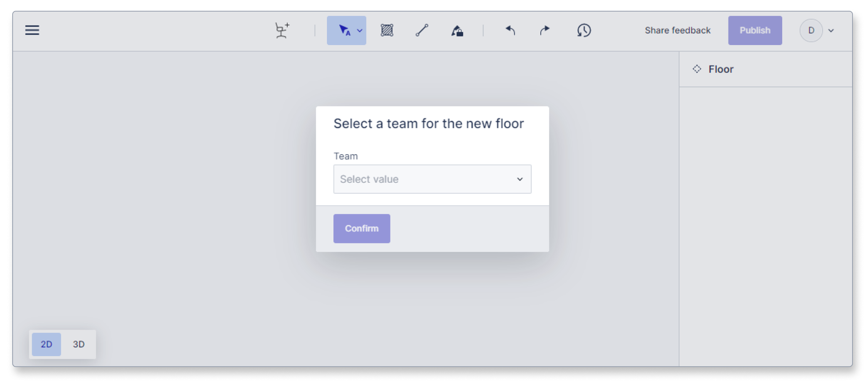
Task: Open the Share feedback link
Action: click(x=678, y=30)
